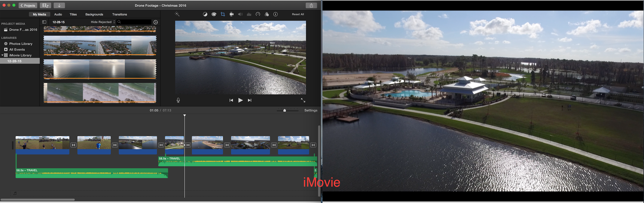
Task: Select the timeline clip with the blue-shirt person
Action: (94, 145)
